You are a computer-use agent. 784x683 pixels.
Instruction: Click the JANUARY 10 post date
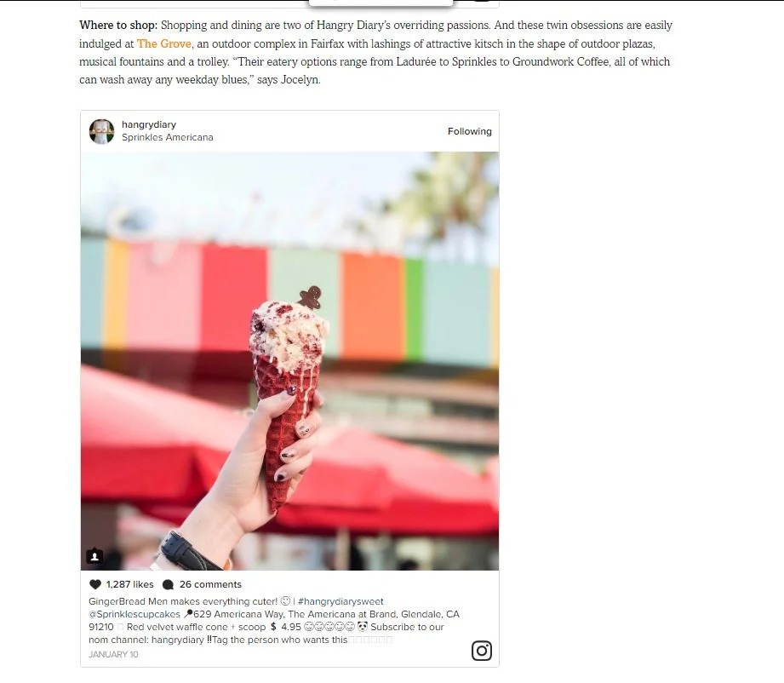coord(113,655)
